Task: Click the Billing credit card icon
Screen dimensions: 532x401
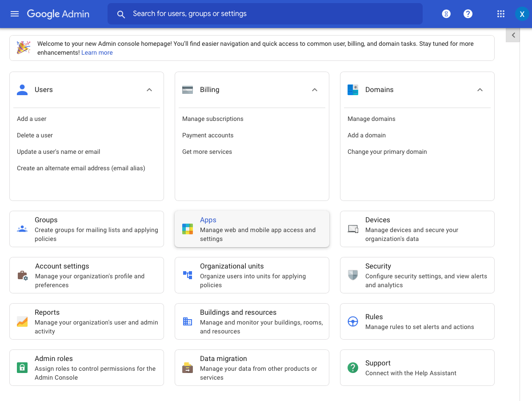Action: [188, 90]
